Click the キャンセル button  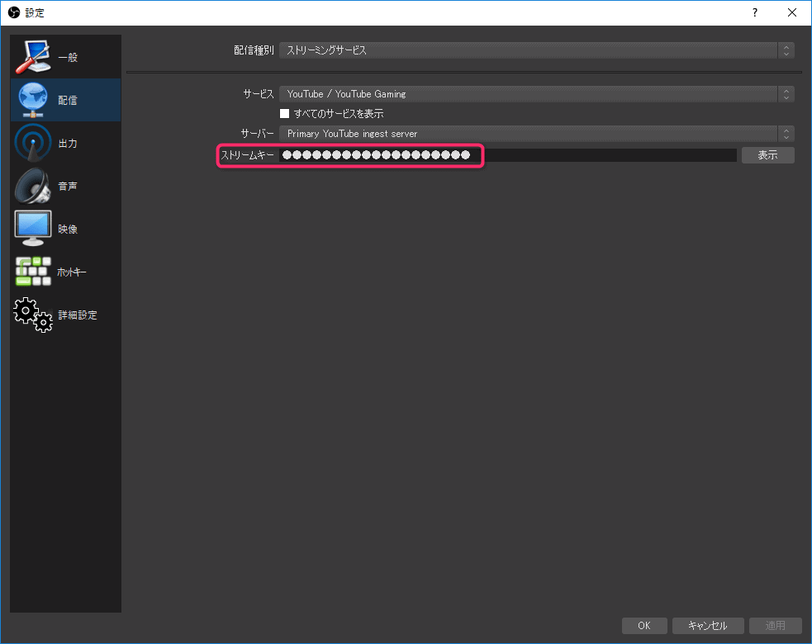click(x=708, y=626)
